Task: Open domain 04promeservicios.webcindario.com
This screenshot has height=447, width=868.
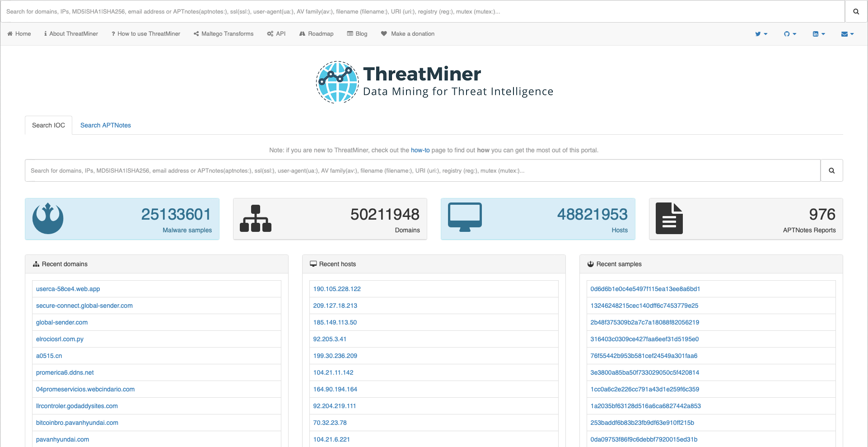Action: [x=85, y=389]
